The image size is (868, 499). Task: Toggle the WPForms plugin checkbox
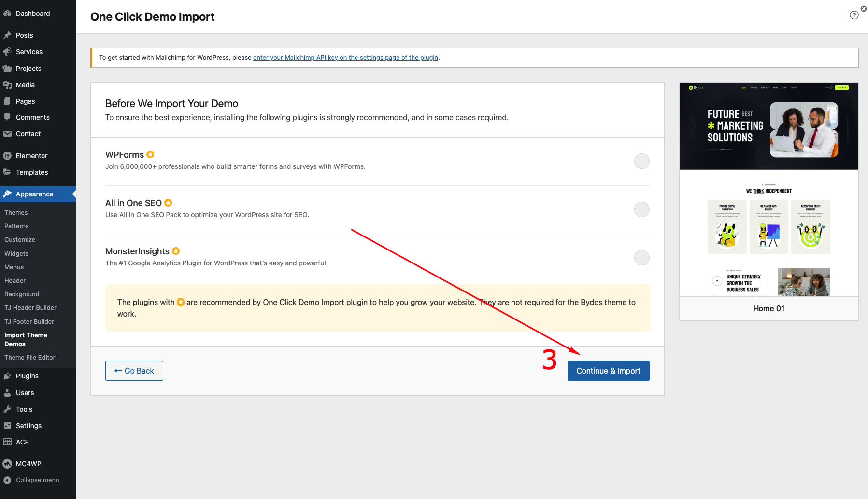point(641,161)
